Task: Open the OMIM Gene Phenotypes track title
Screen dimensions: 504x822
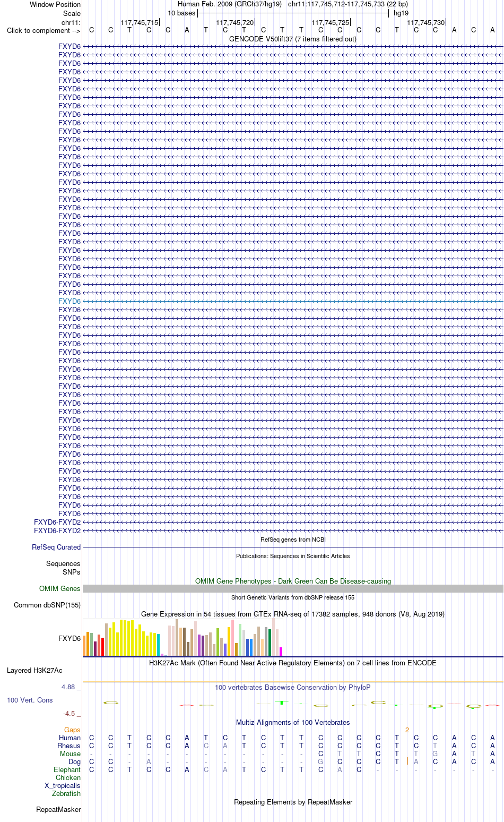Action: tap(293, 581)
